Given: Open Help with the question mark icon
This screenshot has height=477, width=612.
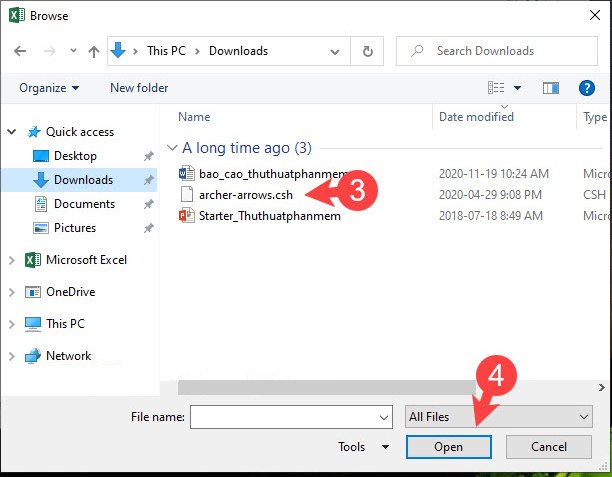Looking at the screenshot, I should (587, 88).
